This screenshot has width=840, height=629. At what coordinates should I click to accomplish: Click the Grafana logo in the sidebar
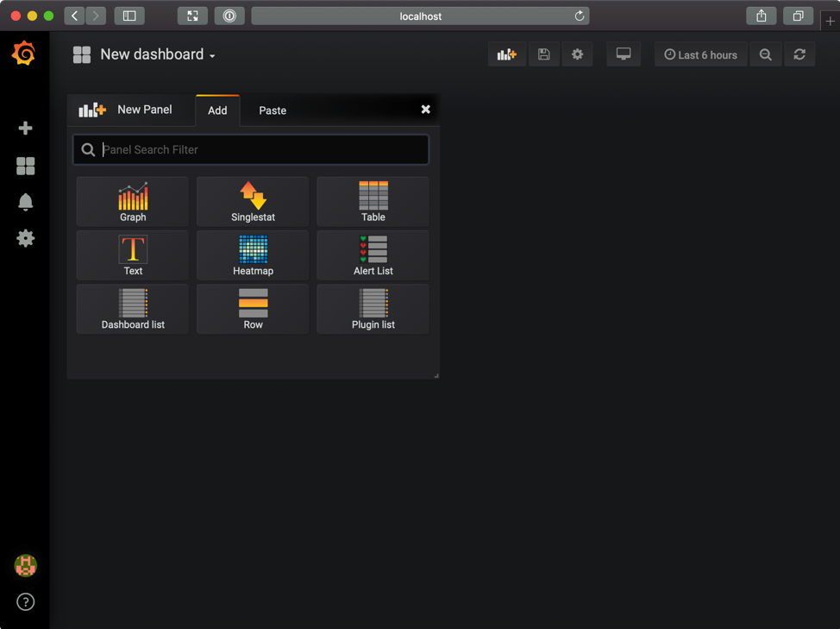pos(24,53)
